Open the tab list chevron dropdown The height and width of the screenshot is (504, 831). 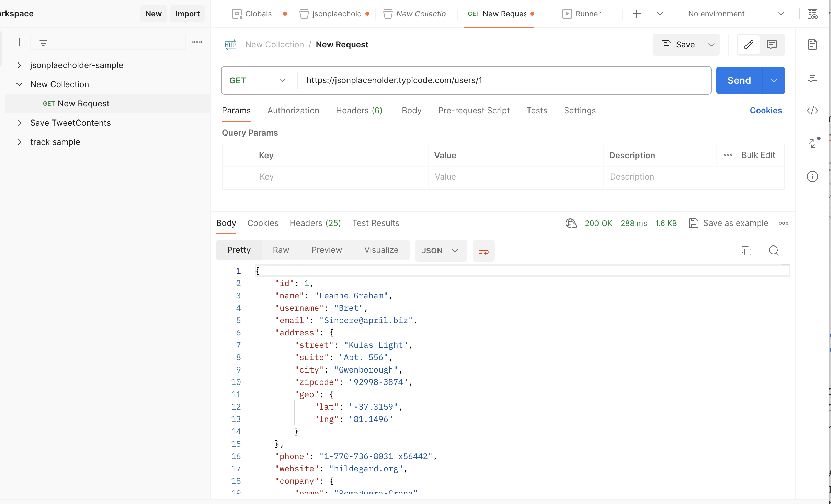click(x=660, y=14)
